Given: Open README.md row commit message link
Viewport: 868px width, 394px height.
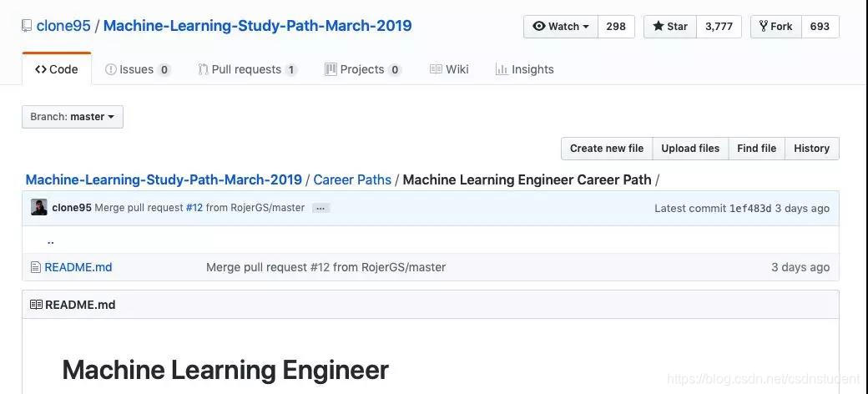Looking at the screenshot, I should [326, 267].
